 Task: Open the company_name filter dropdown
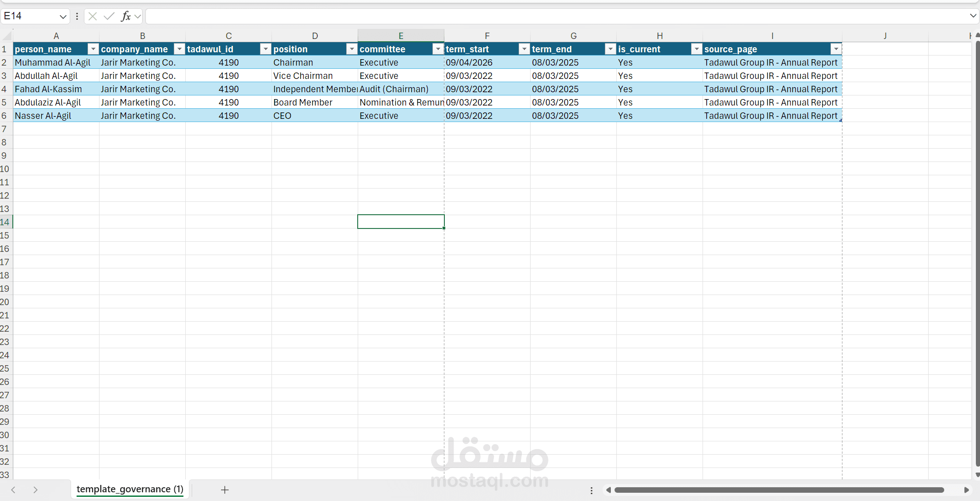click(x=179, y=49)
